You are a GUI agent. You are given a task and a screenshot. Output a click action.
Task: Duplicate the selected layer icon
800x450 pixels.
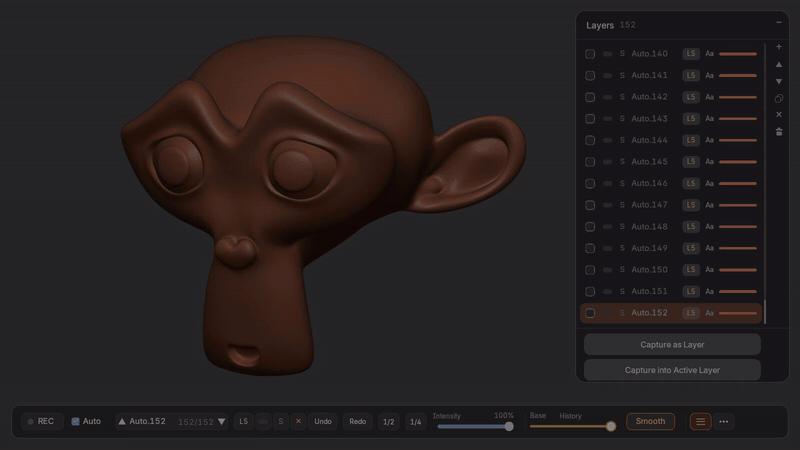click(x=779, y=98)
